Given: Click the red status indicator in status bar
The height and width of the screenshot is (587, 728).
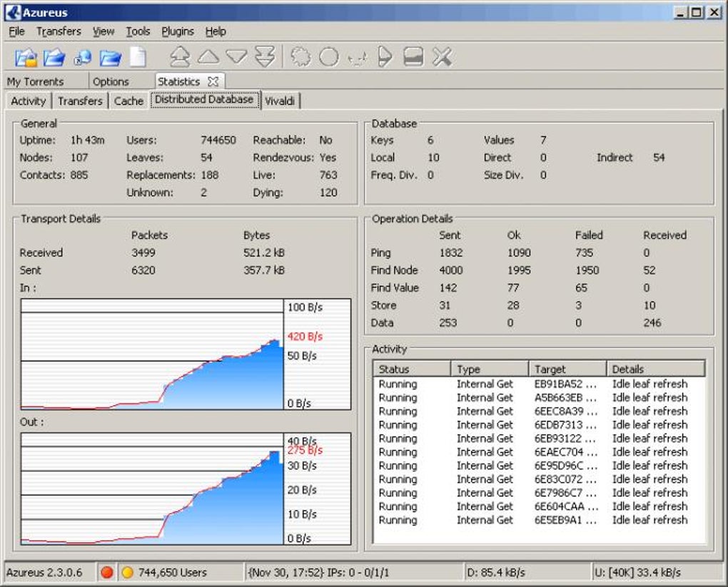Looking at the screenshot, I should point(107,572).
